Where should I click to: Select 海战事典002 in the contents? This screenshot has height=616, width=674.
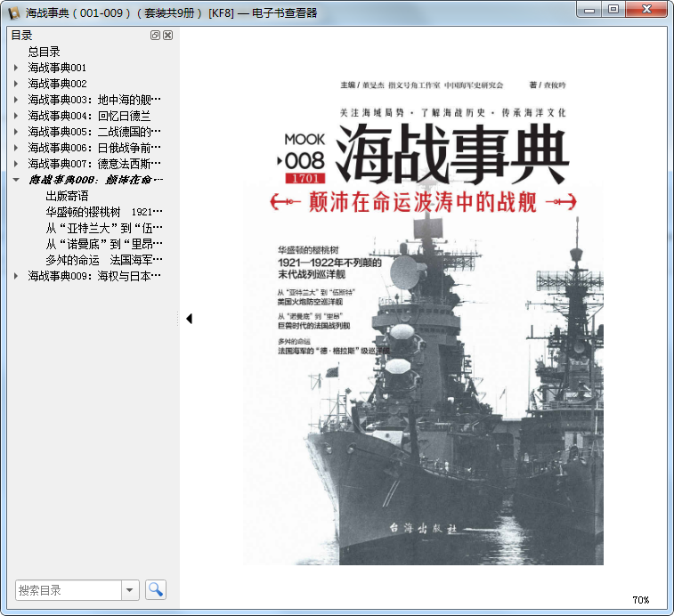[57, 84]
